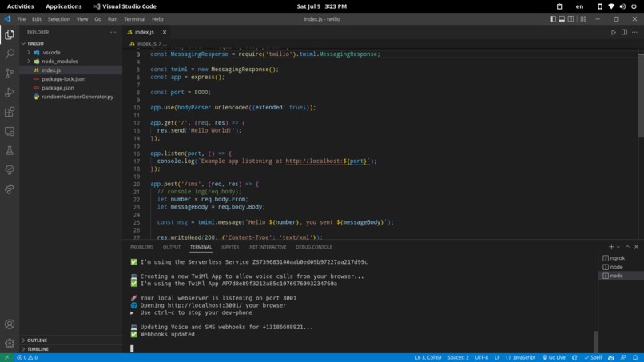The height and width of the screenshot is (362, 644).
Task: Click LF end-of-line sequence in status bar
Action: point(497,357)
